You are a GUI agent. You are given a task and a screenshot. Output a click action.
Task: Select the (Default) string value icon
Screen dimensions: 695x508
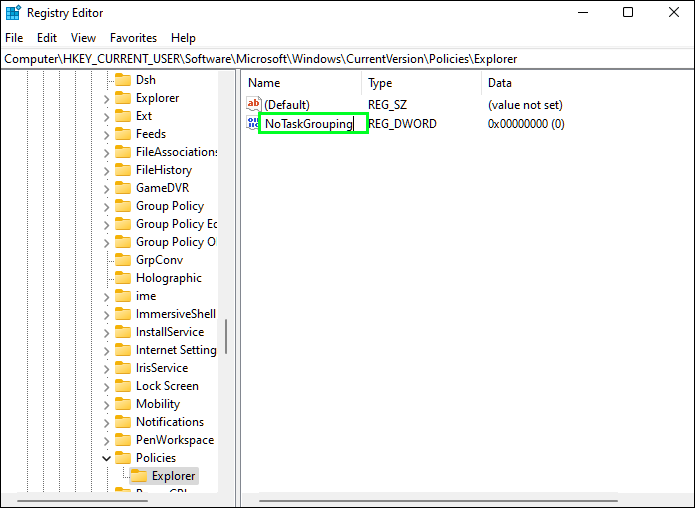[254, 105]
